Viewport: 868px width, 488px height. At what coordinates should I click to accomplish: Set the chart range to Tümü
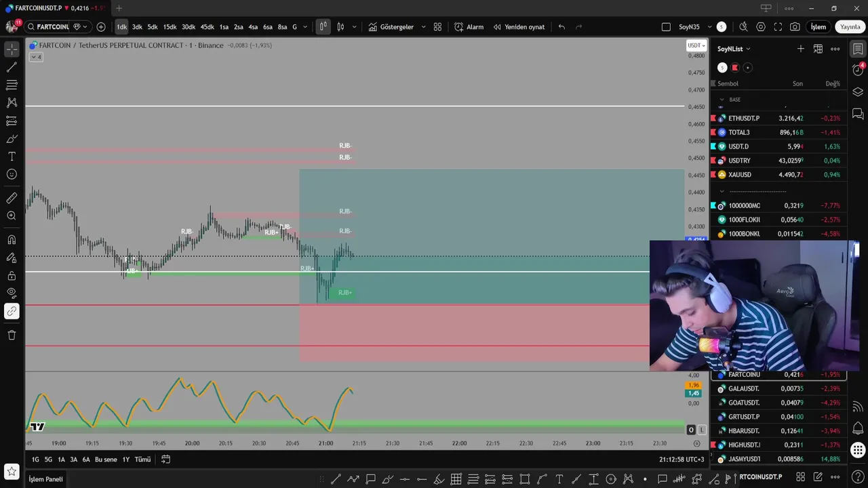(x=142, y=460)
